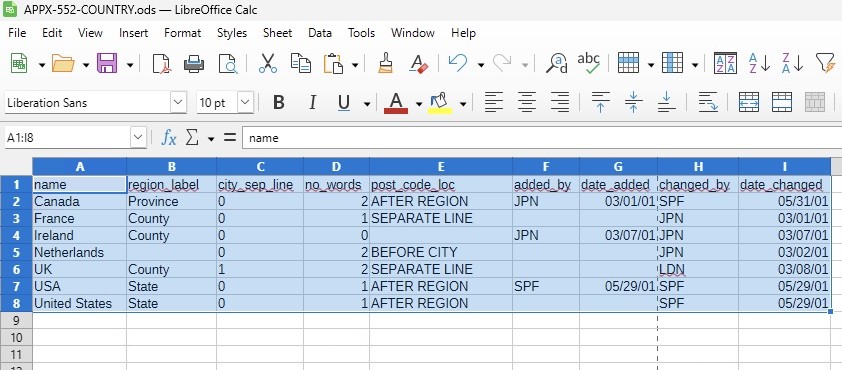Open the Insert menu
Viewport: 842px width, 370px height.
coord(134,33)
